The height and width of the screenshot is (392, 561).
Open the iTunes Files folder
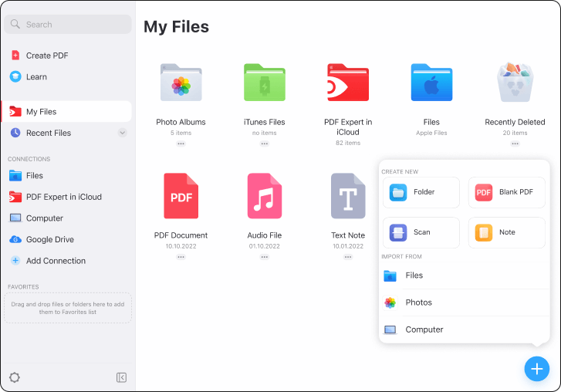264,83
